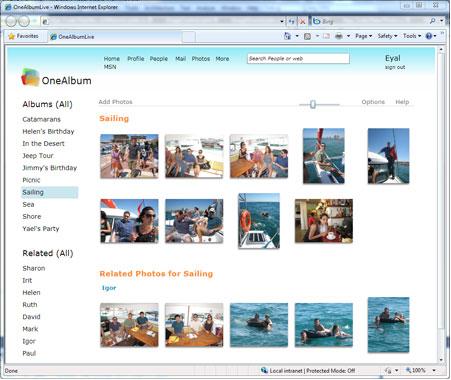This screenshot has height=380, width=451.
Task: Click the blank New Tab button
Action: (x=188, y=37)
